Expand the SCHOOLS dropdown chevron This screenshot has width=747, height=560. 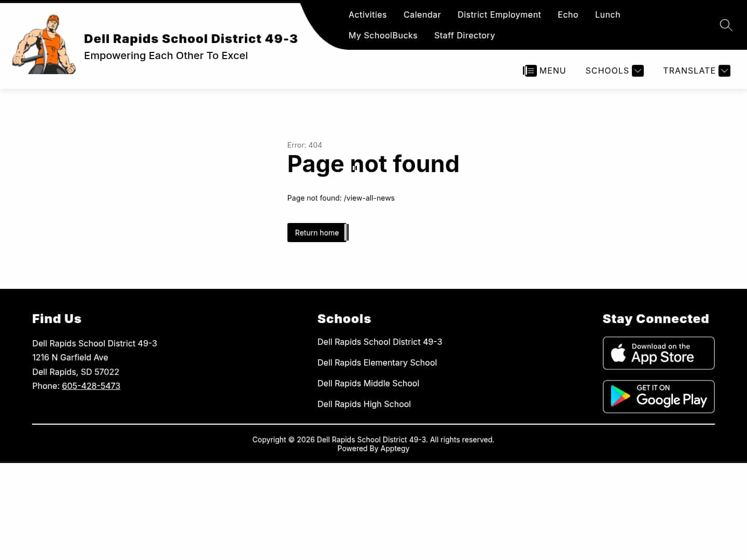coord(638,71)
